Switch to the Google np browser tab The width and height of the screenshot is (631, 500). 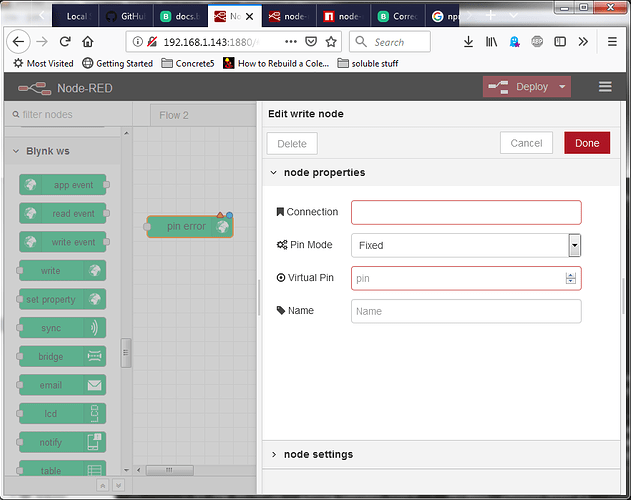443,16
